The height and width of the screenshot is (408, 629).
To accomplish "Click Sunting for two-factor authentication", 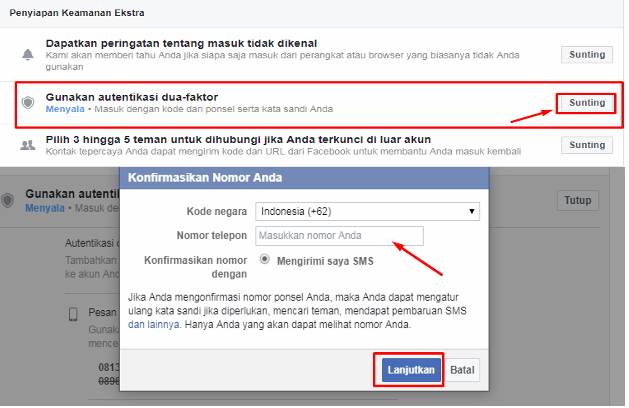I will 586,103.
